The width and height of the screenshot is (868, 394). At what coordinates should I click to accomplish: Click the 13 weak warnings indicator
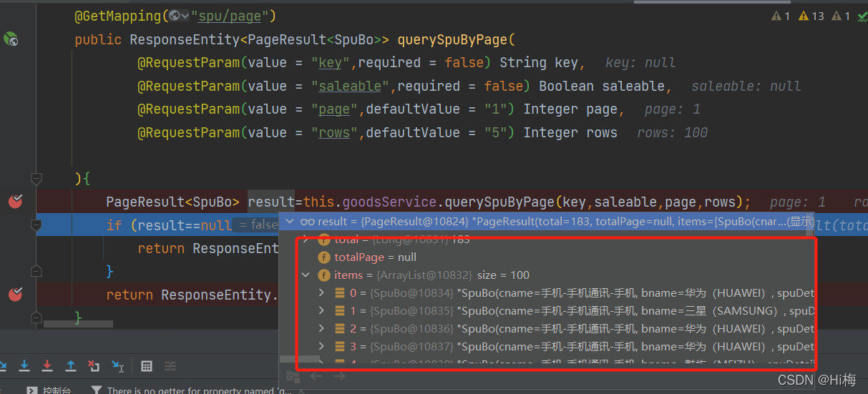811,16
